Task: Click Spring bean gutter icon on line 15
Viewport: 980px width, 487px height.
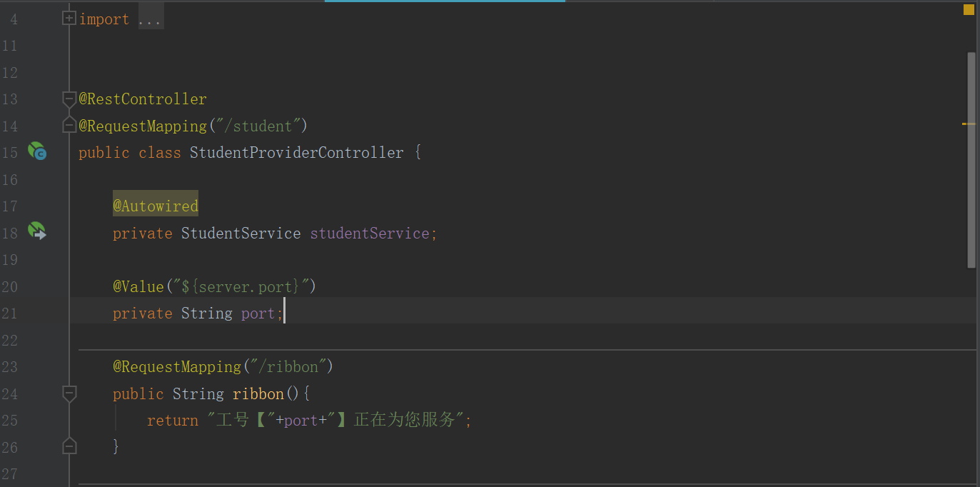Action: (36, 151)
